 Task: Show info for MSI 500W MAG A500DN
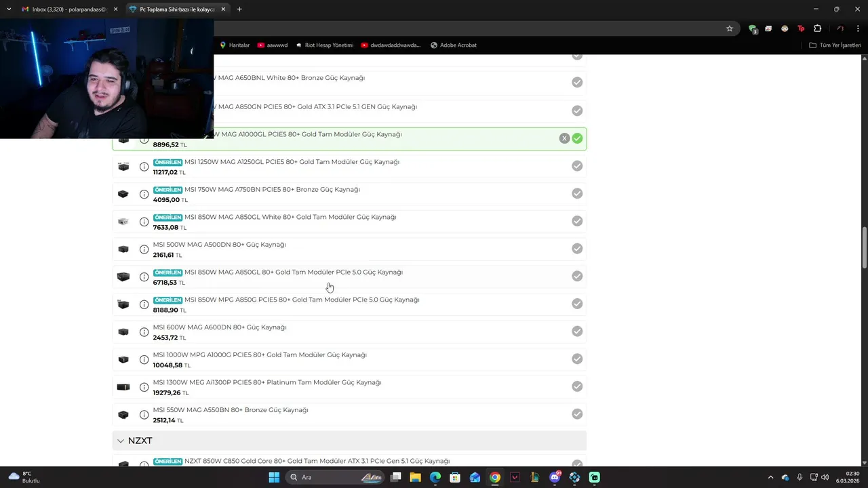[144, 249]
